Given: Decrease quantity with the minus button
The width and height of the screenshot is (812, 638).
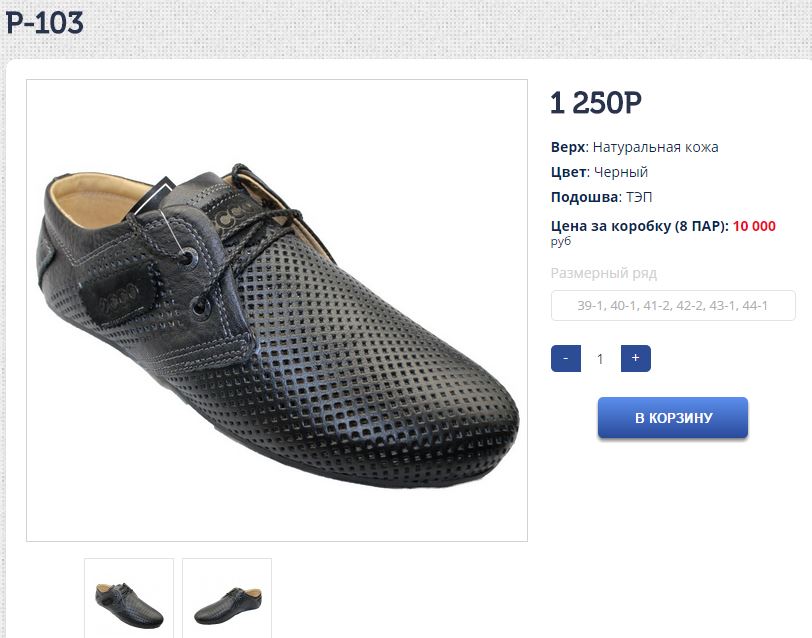Looking at the screenshot, I should (566, 358).
